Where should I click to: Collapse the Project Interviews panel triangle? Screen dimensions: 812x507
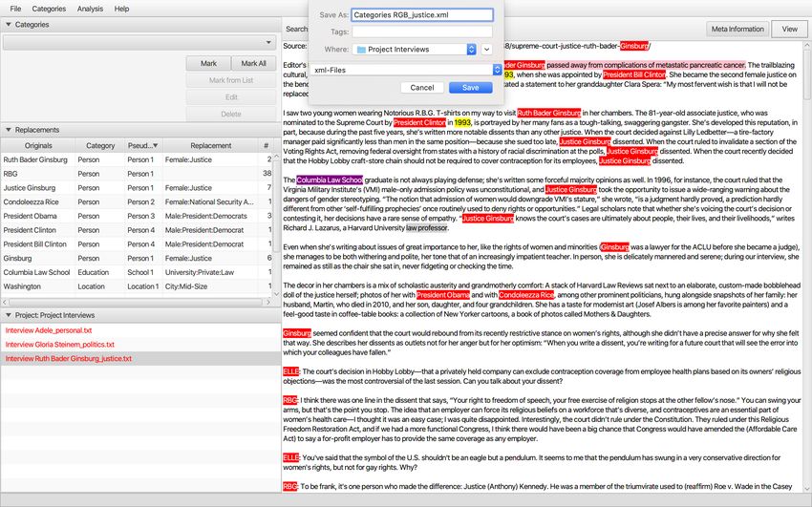click(9, 315)
